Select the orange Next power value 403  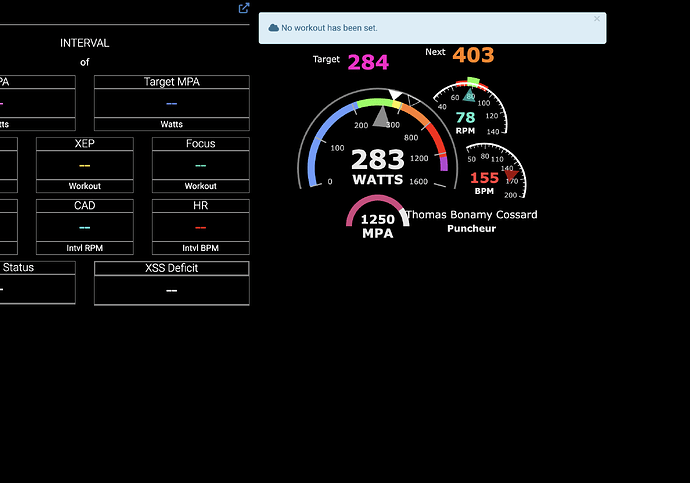tap(473, 55)
